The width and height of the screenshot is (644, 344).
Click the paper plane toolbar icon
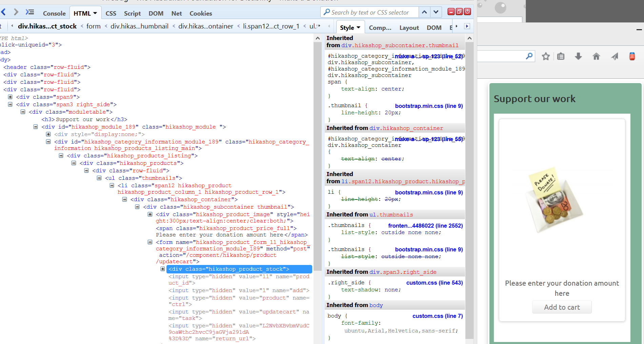point(614,56)
